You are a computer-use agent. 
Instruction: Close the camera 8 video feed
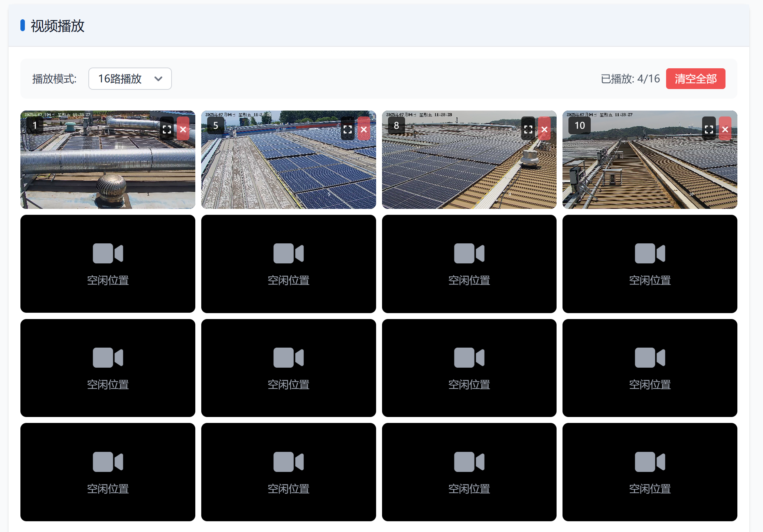coord(544,129)
